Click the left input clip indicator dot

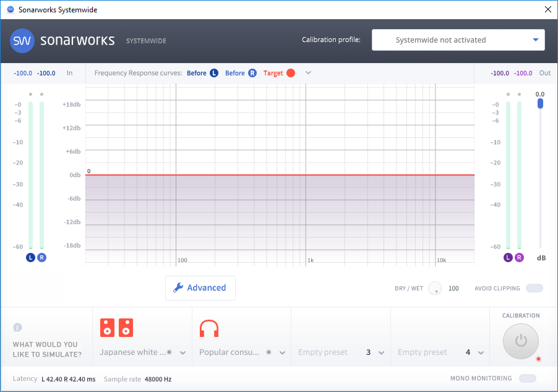click(30, 94)
